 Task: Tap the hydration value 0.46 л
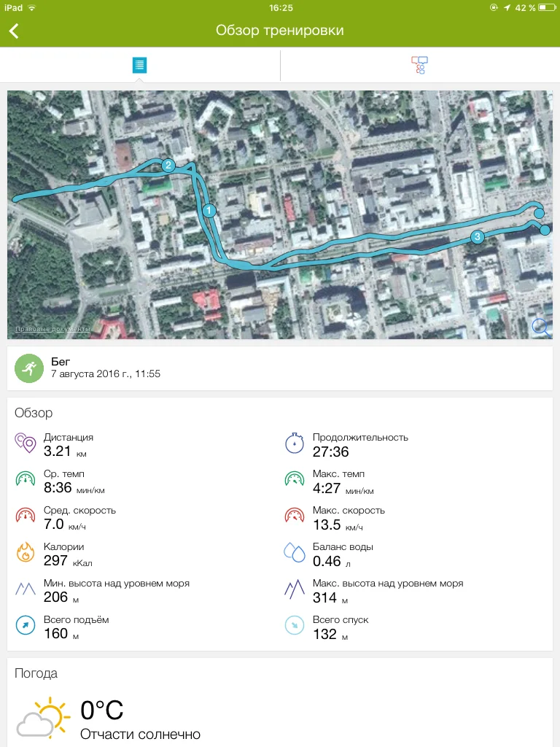point(332,562)
